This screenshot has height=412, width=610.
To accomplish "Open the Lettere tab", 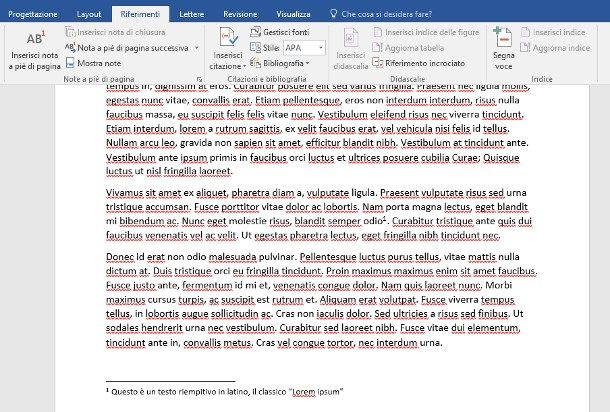I will (191, 14).
